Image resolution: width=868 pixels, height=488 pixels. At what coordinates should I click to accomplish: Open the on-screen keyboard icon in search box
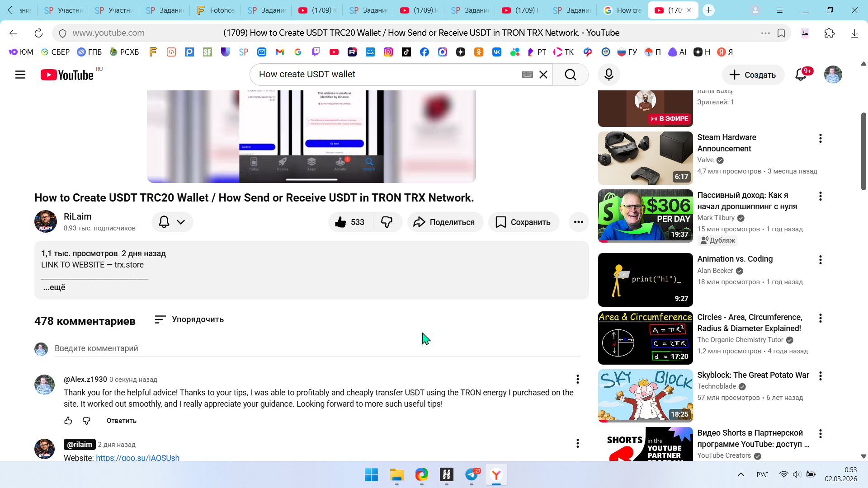[527, 75]
